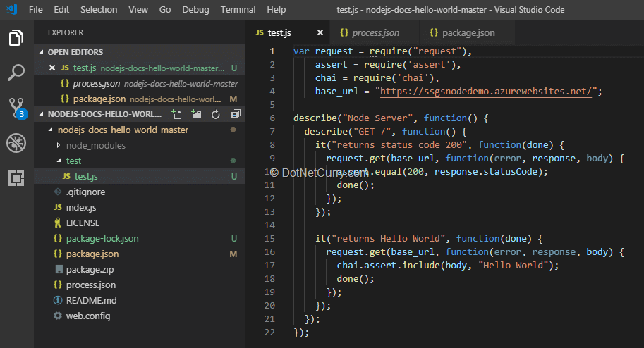The width and height of the screenshot is (644, 348).
Task: Open the Edit menu
Action: click(x=61, y=9)
